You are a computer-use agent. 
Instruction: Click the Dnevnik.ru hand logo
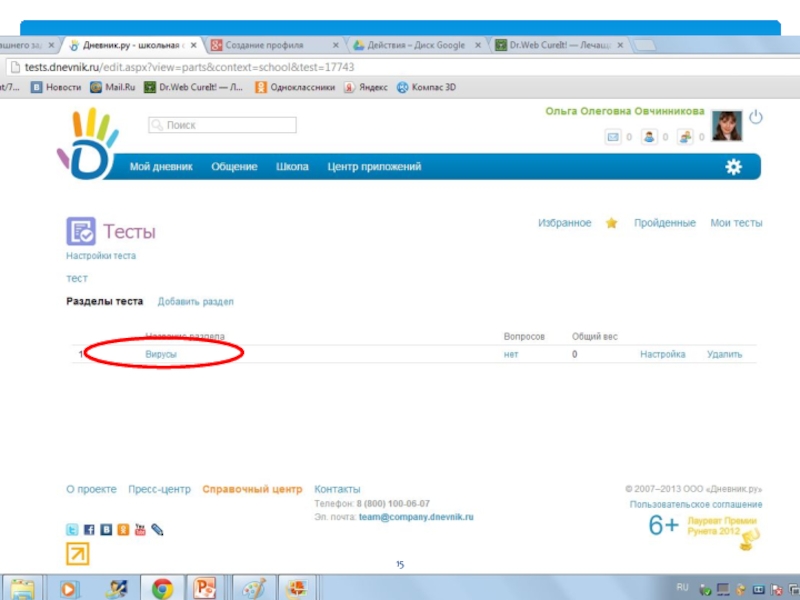(88, 144)
